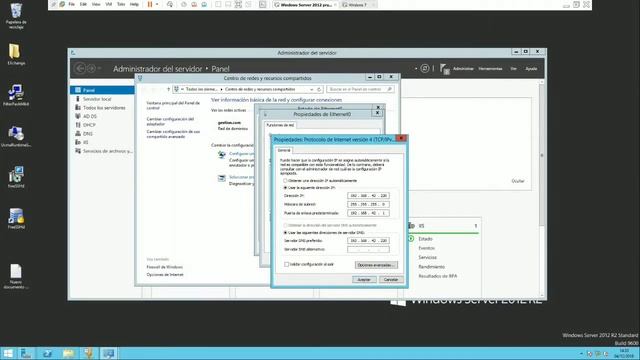Open VMware View menu

96,4
